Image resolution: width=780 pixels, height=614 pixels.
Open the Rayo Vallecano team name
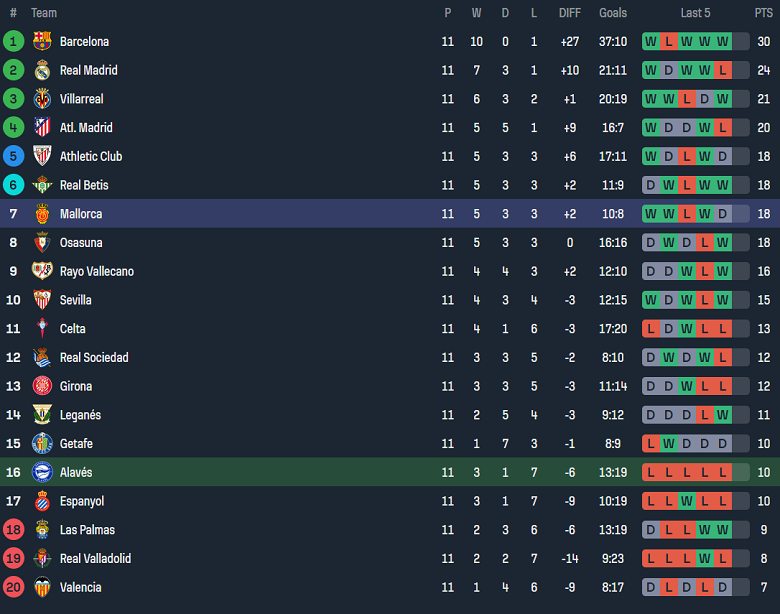[x=97, y=272]
